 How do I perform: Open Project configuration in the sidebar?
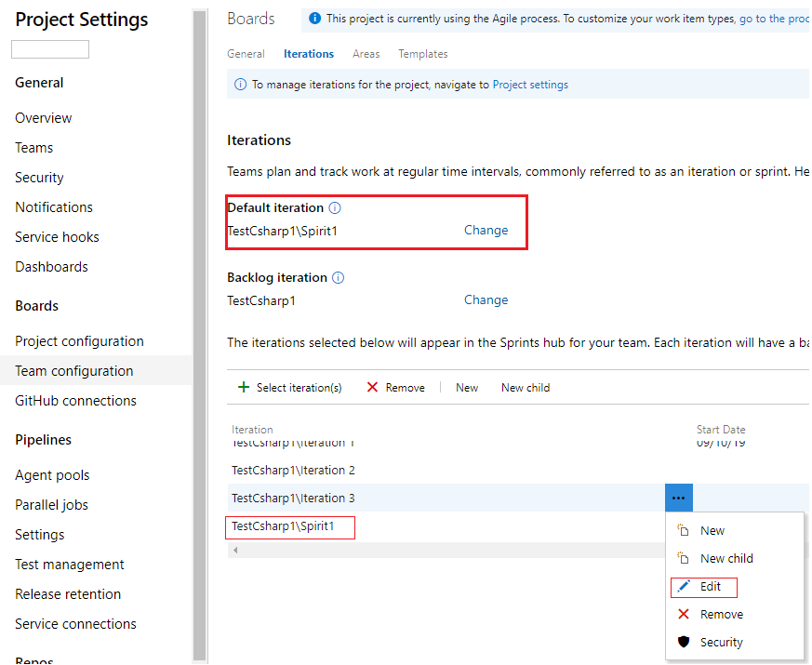[x=79, y=341]
